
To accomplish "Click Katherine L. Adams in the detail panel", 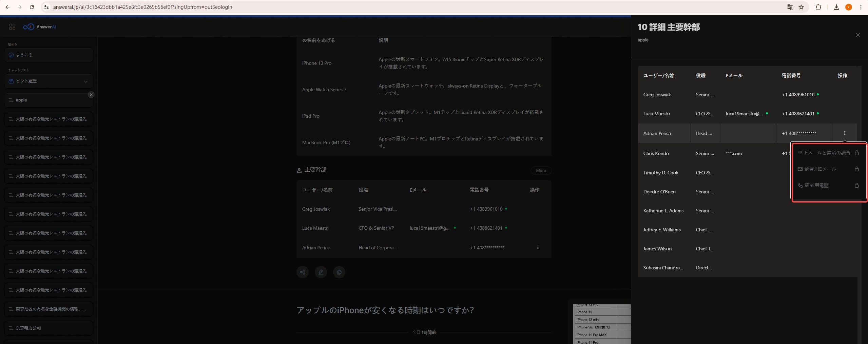I will 663,211.
